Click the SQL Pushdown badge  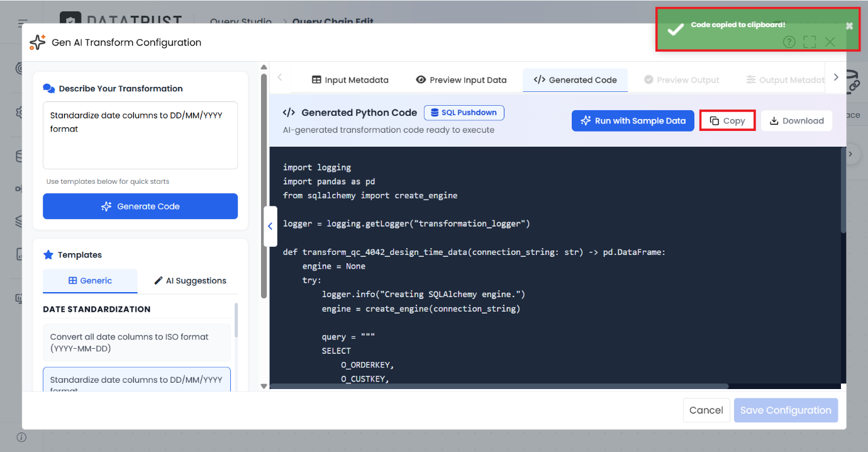464,113
